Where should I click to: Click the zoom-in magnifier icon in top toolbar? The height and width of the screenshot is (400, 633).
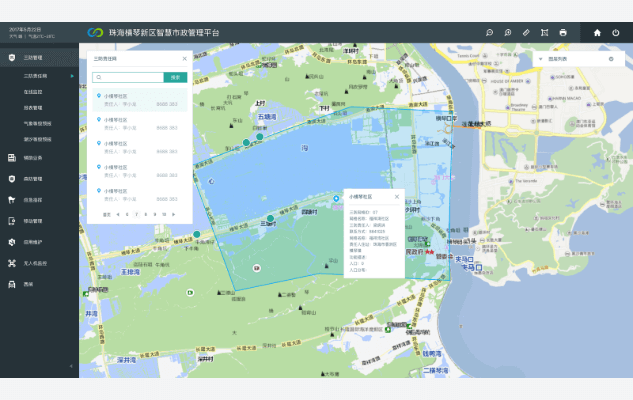(508, 33)
